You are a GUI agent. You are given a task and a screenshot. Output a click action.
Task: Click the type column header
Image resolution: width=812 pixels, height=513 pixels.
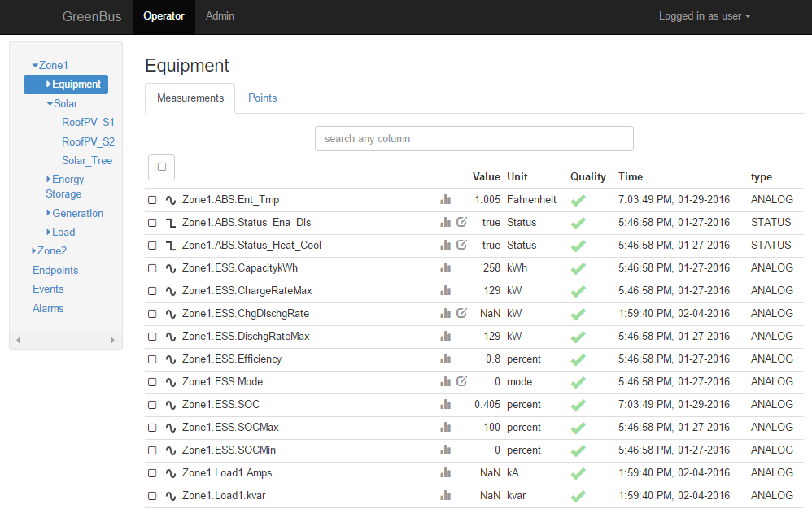(x=762, y=177)
